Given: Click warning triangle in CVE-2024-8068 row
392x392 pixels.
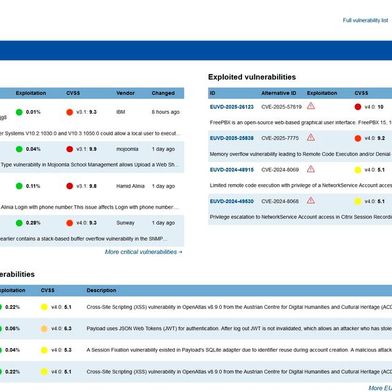Looking at the screenshot, I should pyautogui.click(x=311, y=200).
